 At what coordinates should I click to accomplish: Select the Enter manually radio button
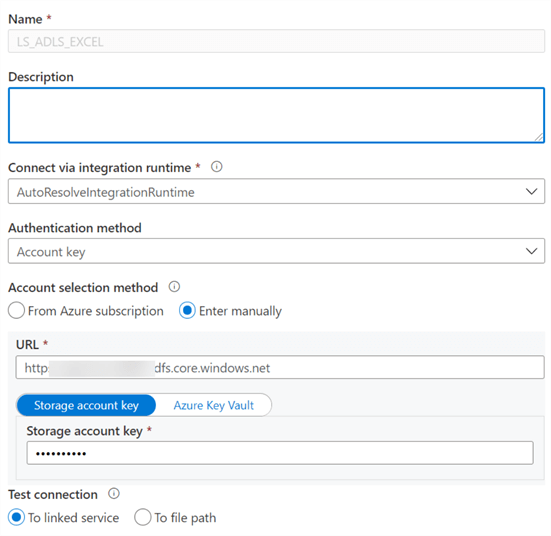[x=187, y=311]
